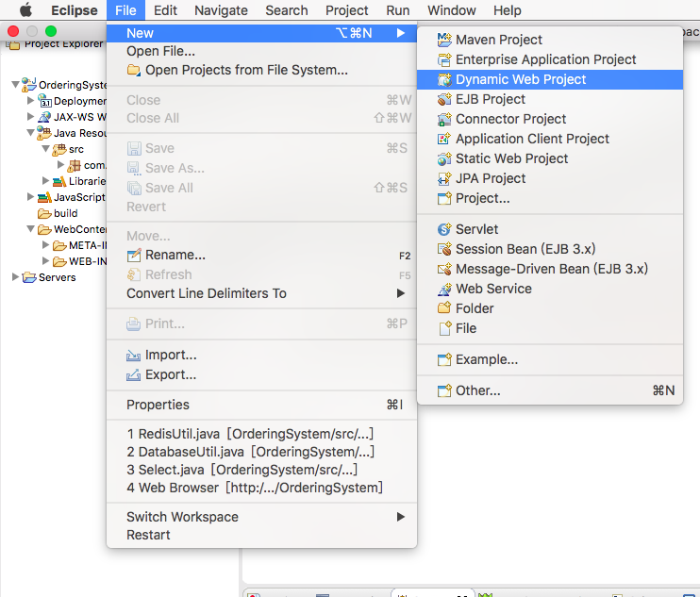Collapse the WebContent folder node

(x=30, y=228)
